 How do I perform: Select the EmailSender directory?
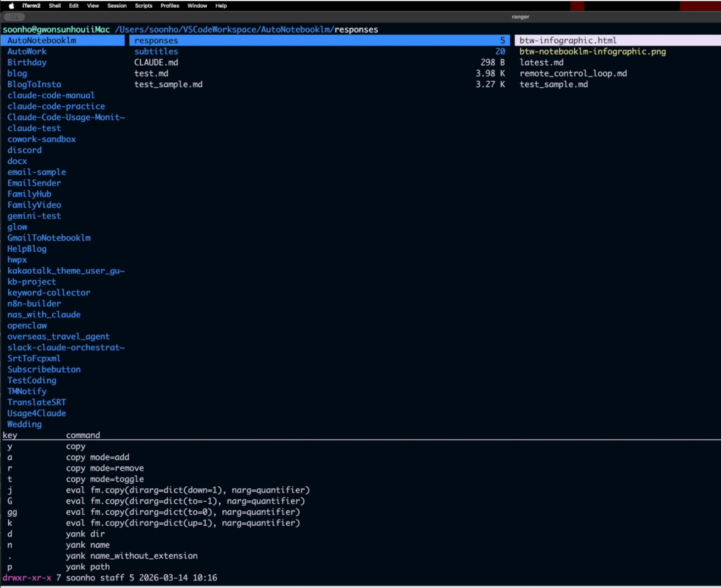[x=34, y=183]
